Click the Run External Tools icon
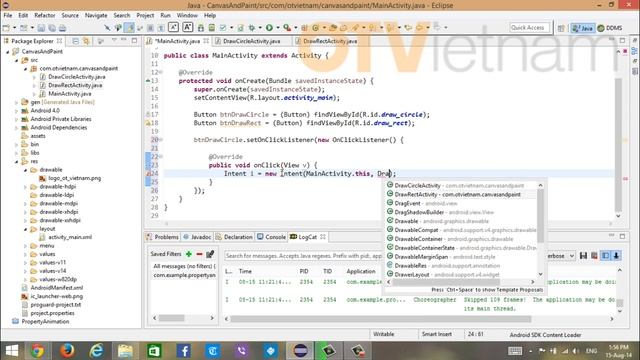The image size is (640, 360). coord(287,28)
